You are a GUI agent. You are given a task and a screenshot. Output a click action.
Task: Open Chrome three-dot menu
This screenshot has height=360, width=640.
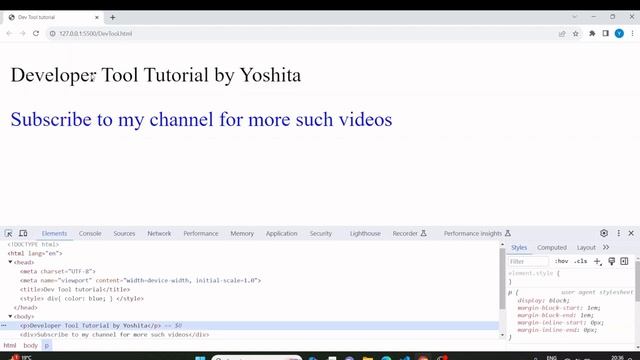(x=632, y=33)
